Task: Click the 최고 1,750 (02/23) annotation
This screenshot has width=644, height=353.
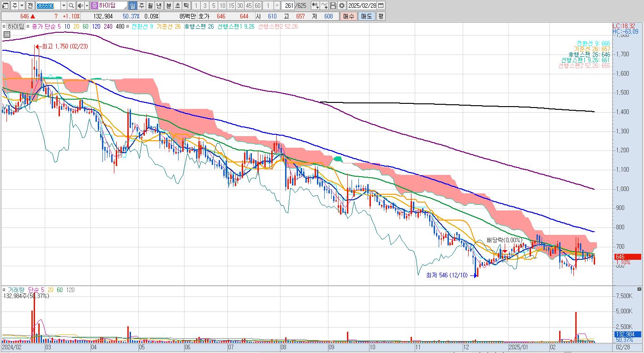Action: coord(65,47)
